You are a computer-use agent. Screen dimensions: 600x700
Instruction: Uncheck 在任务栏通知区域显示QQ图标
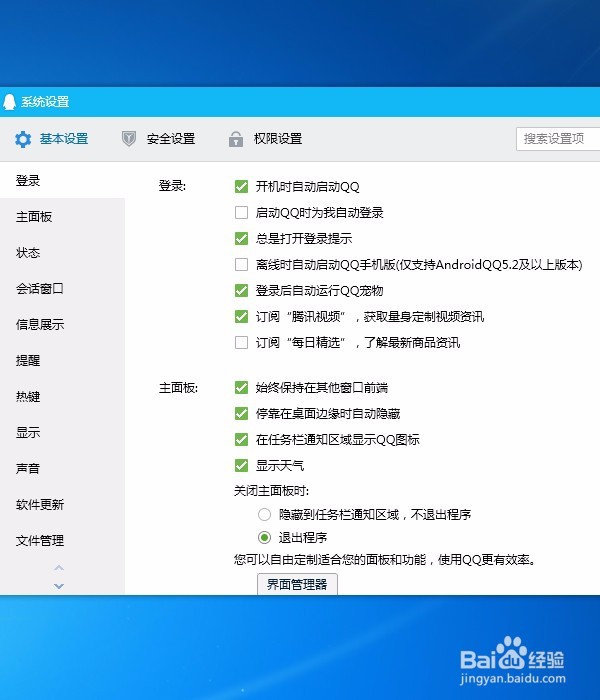coord(242,440)
